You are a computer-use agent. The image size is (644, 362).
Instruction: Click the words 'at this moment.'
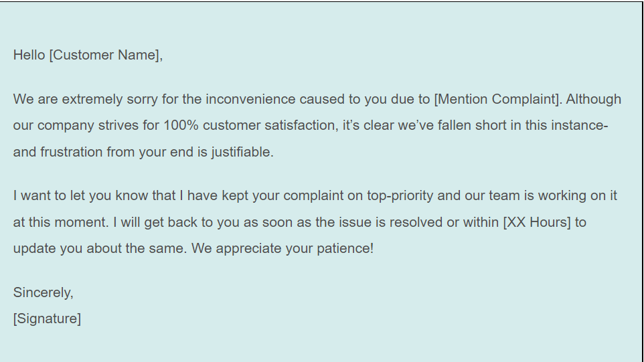pos(61,222)
